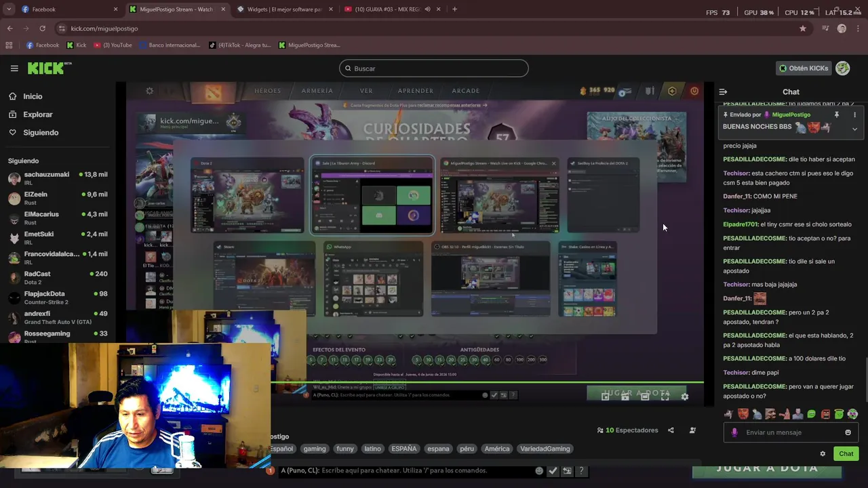
Task: Open andrexfi channel in sidebar
Action: [x=58, y=317]
